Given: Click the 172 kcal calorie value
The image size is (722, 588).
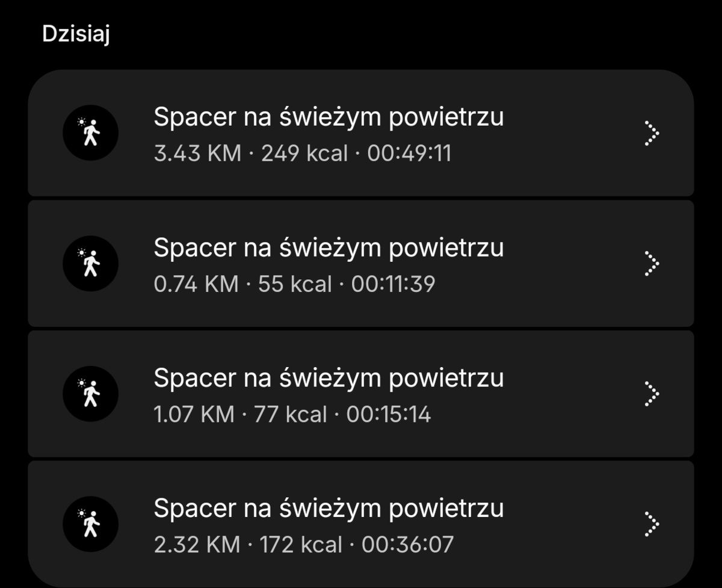Looking at the screenshot, I should point(301,545).
